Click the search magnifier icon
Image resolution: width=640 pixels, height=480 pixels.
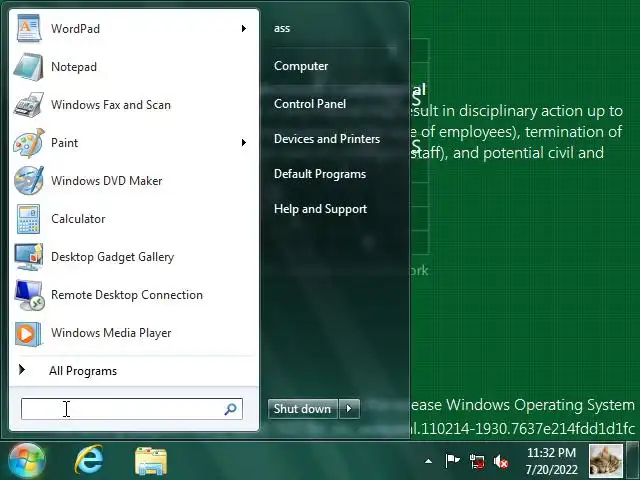click(231, 409)
